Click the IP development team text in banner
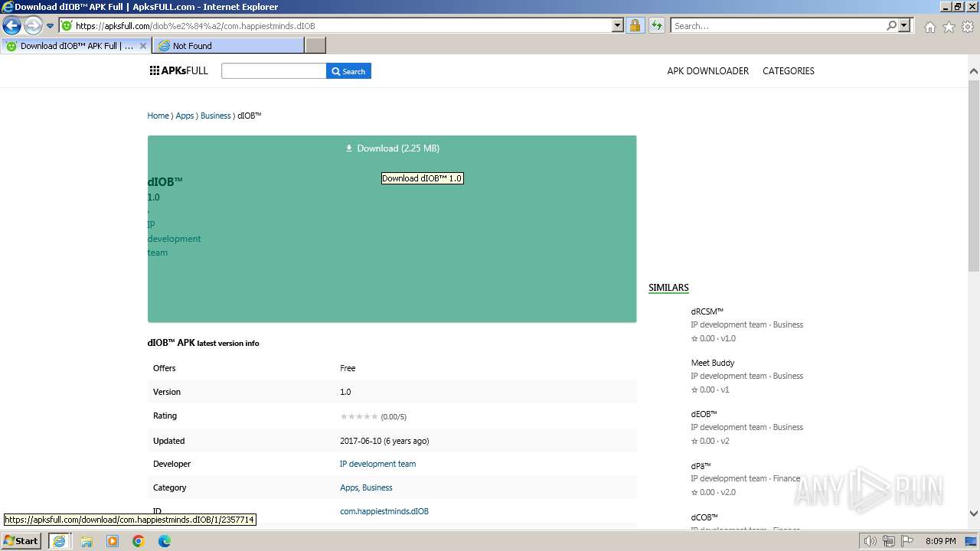The height and width of the screenshot is (551, 980). pyautogui.click(x=174, y=238)
